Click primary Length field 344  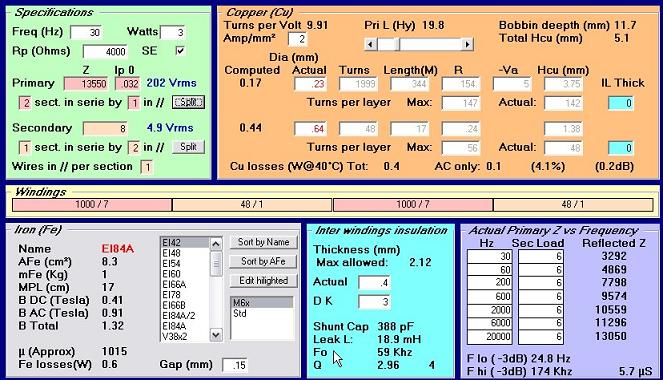coord(410,84)
